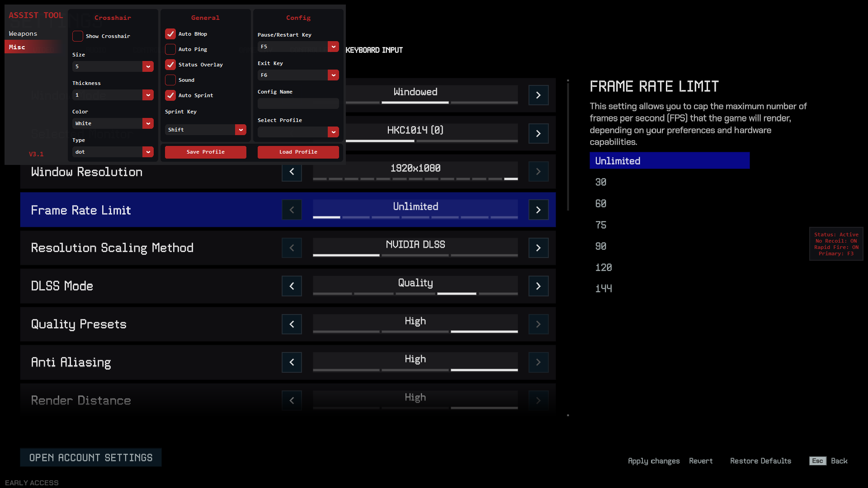This screenshot has width=868, height=488.
Task: Toggle the Show Crosshair checkbox
Action: pyautogui.click(x=77, y=36)
